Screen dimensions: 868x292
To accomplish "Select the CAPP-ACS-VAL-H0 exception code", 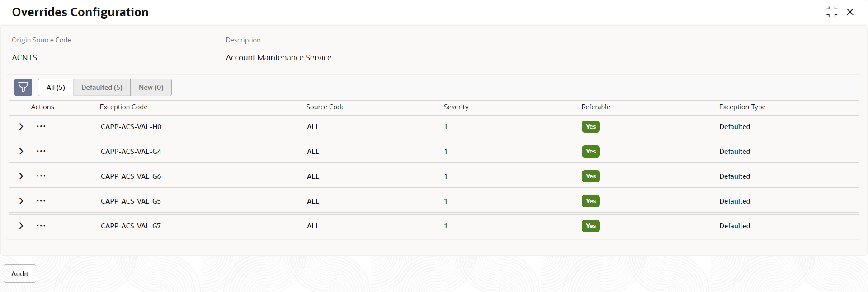I will [x=131, y=127].
